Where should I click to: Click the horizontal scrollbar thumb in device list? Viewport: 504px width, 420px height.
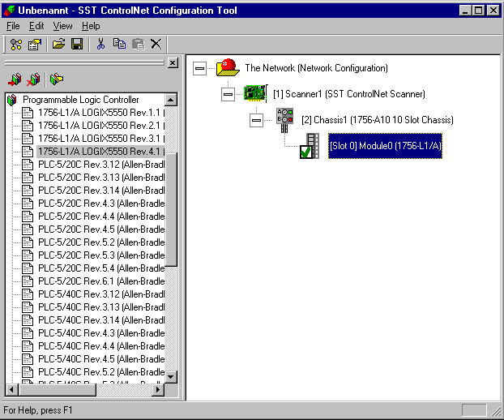coord(58,390)
